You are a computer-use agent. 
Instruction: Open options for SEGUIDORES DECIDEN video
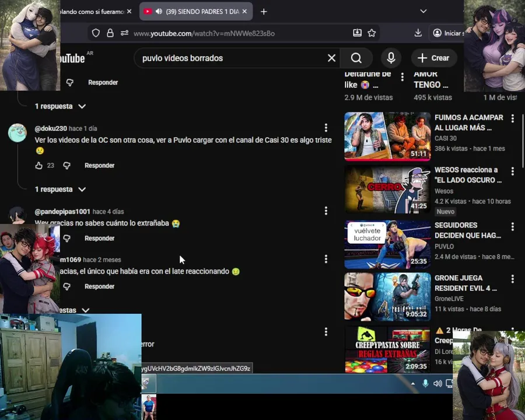(x=512, y=227)
